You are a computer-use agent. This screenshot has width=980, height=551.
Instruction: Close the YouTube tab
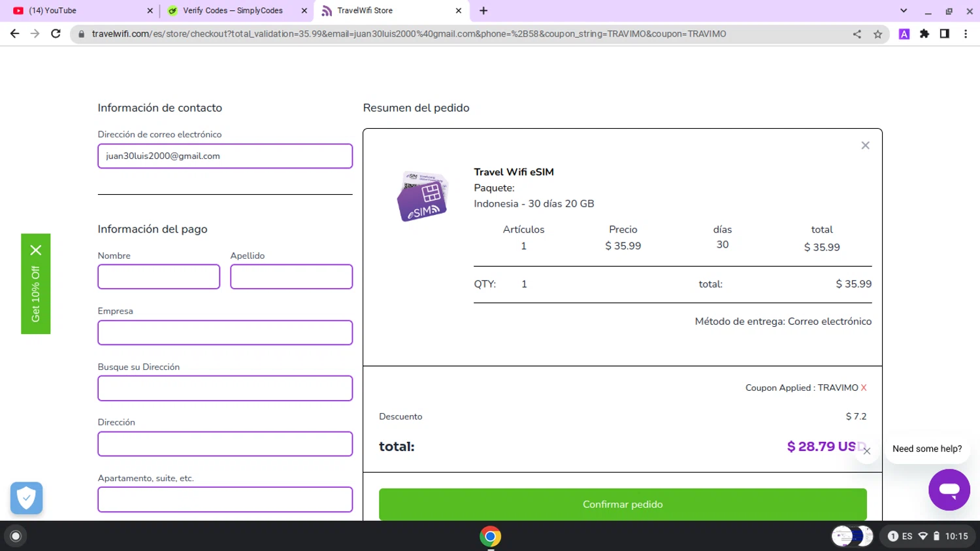coord(150,10)
